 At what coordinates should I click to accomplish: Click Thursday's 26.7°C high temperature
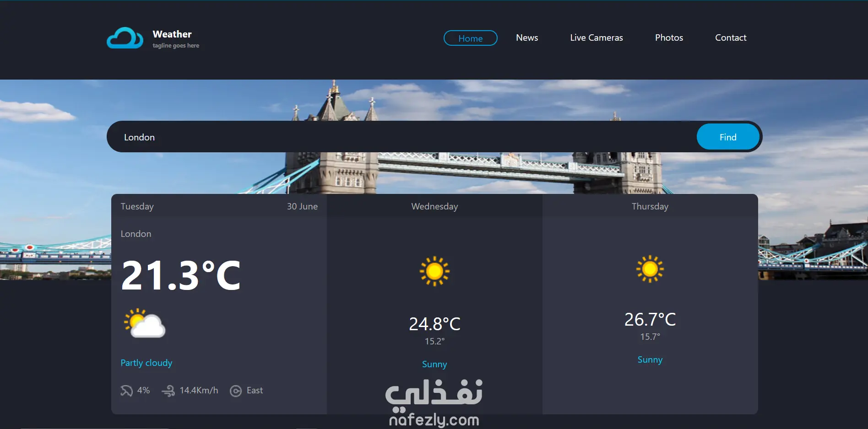pos(650,319)
